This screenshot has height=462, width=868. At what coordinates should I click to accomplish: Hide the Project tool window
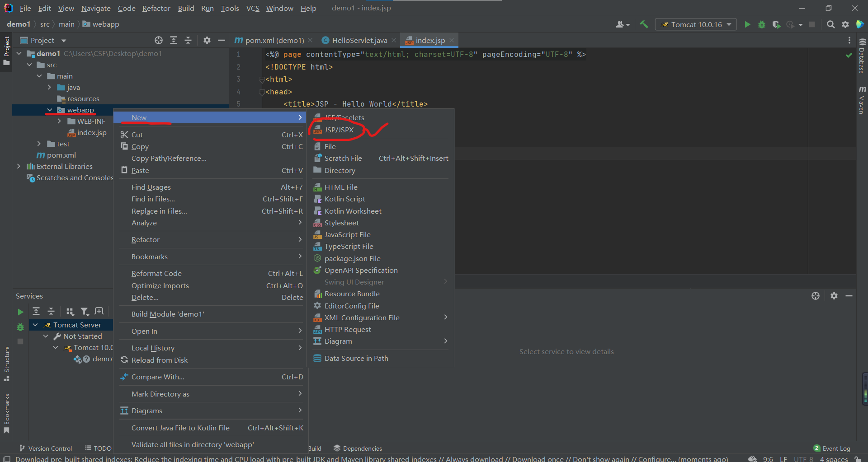[222, 40]
